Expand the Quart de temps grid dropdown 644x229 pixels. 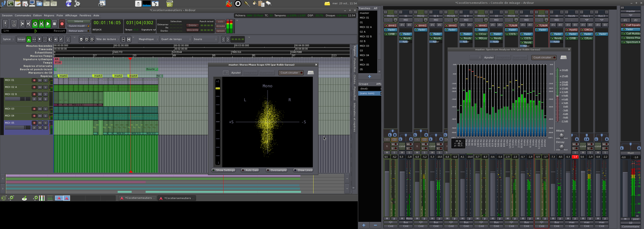coord(176,39)
